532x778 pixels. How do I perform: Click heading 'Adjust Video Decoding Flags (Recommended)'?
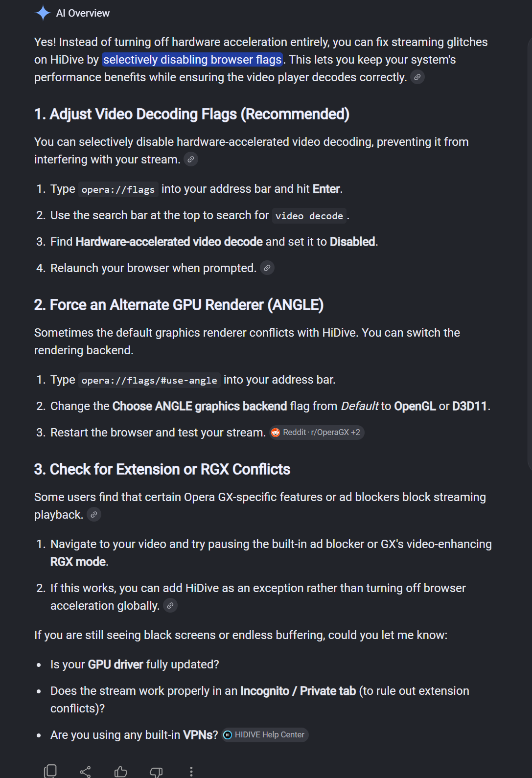tap(192, 114)
